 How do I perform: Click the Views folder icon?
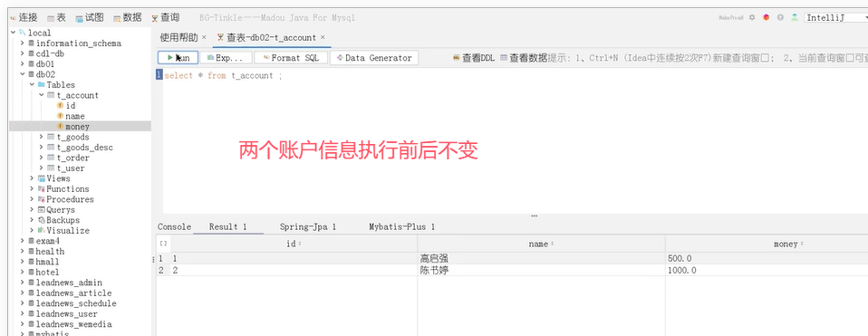pos(42,178)
